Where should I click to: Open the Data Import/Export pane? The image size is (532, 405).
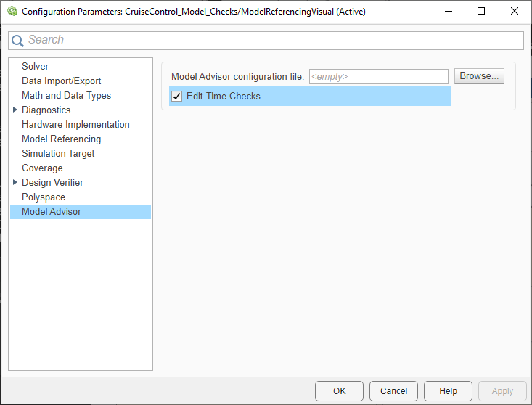pos(61,81)
